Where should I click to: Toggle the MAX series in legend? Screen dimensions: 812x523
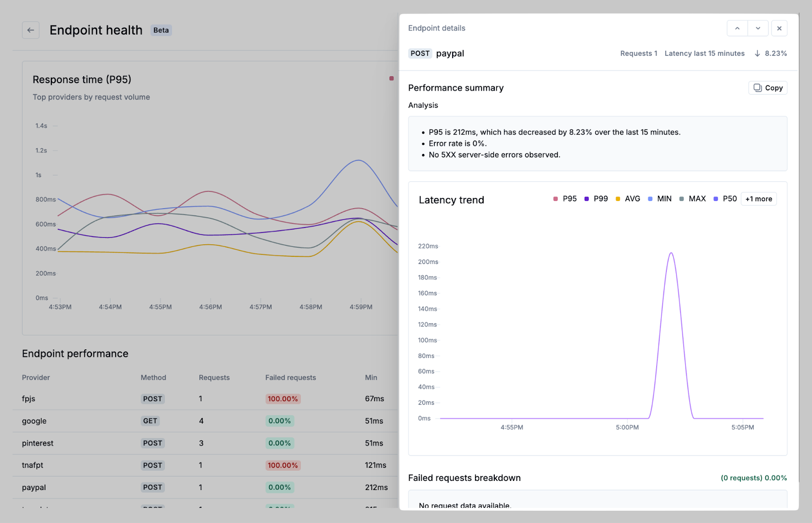[692, 199]
